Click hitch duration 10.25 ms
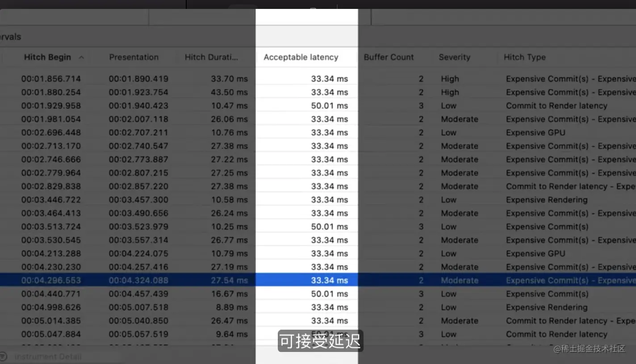Image resolution: width=636 pixels, height=364 pixels. [x=230, y=227]
